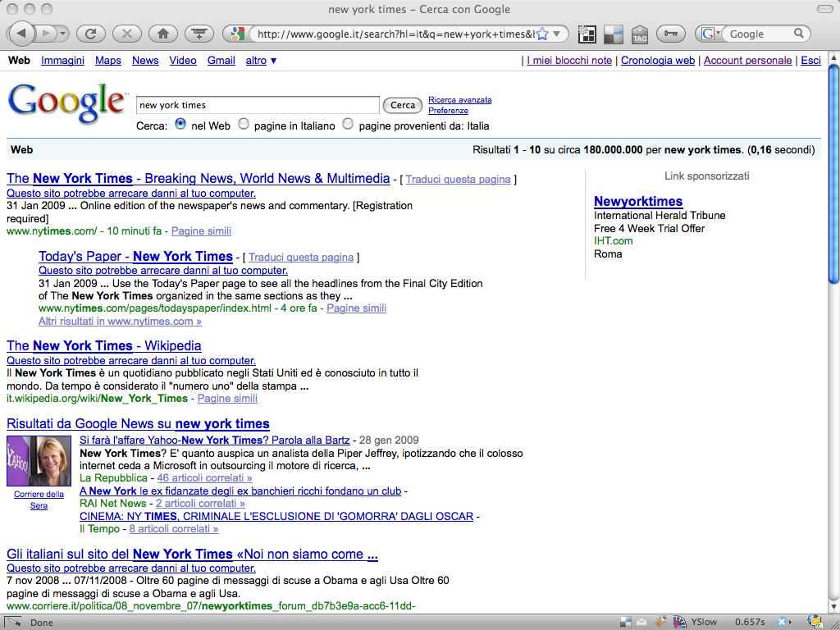Image resolution: width=840 pixels, height=630 pixels.
Task: Reload the page with the refresh button
Action: coord(90,34)
